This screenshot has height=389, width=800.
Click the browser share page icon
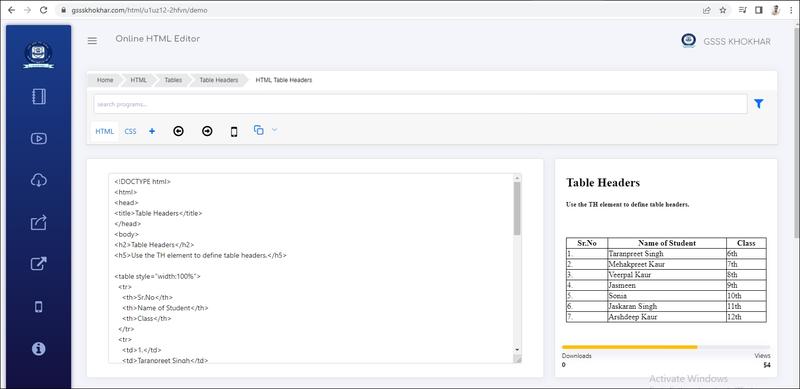pyautogui.click(x=707, y=10)
